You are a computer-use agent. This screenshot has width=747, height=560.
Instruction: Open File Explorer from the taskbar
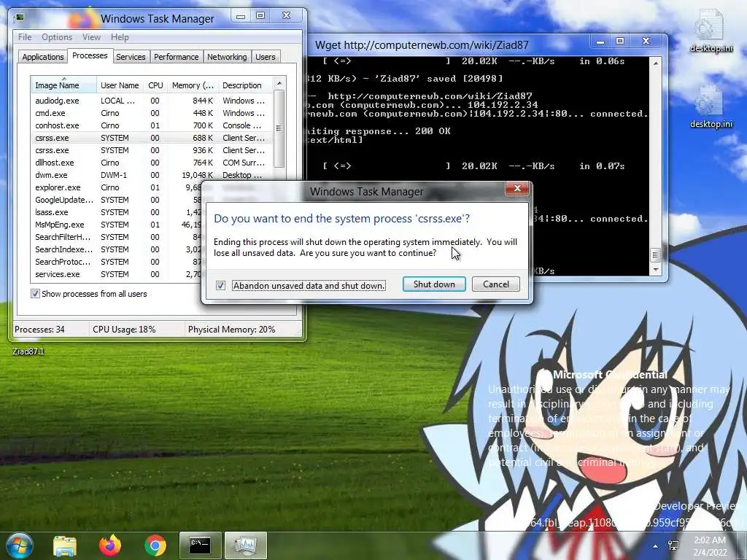pyautogui.click(x=65, y=545)
